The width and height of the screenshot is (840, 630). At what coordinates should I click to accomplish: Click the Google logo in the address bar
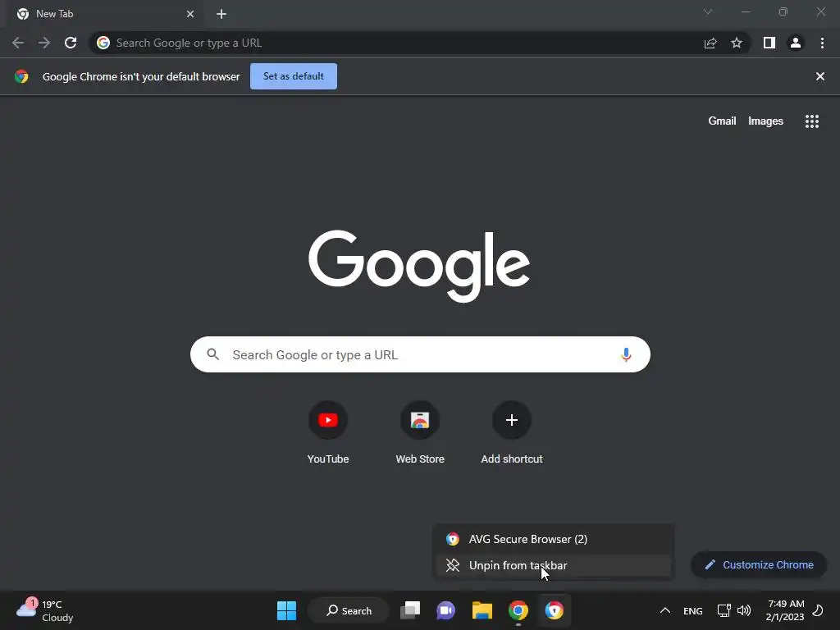pyautogui.click(x=103, y=43)
